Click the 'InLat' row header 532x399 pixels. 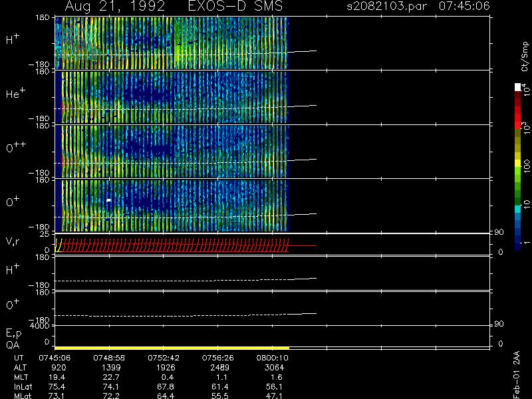[x=23, y=386]
